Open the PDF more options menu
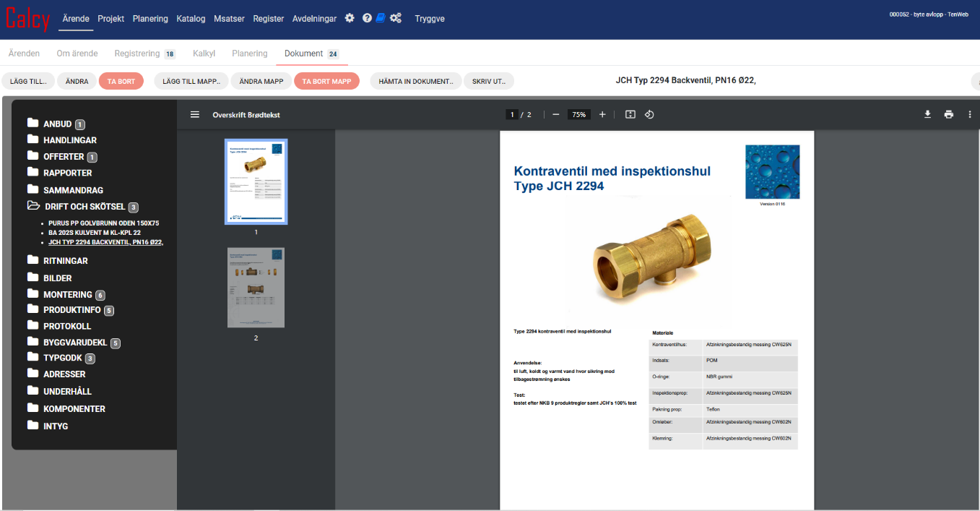Viewport: 980px width, 511px height. pyautogui.click(x=970, y=115)
